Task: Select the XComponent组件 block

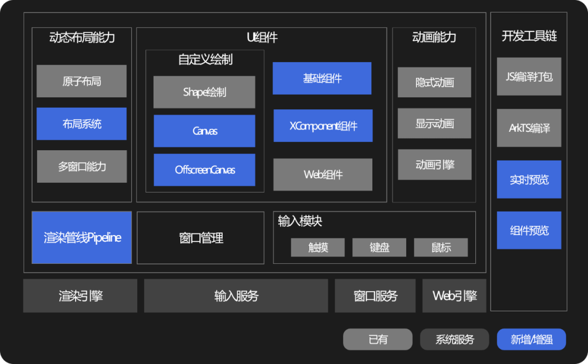Action: point(323,126)
